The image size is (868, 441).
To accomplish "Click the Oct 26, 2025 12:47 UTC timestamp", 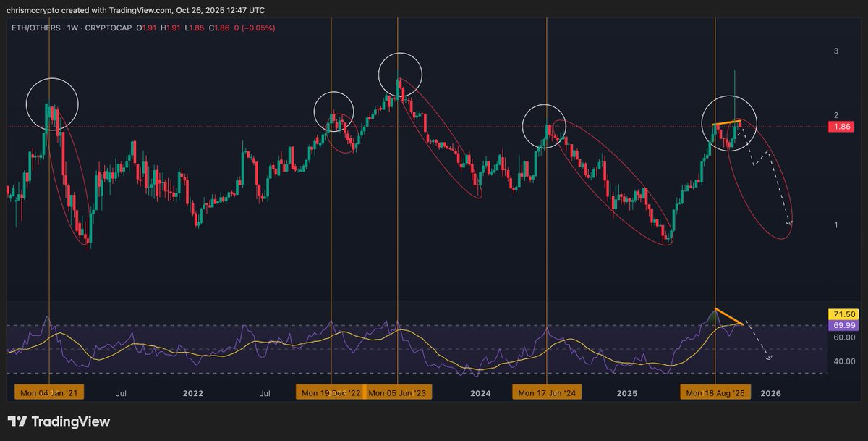I will click(221, 10).
